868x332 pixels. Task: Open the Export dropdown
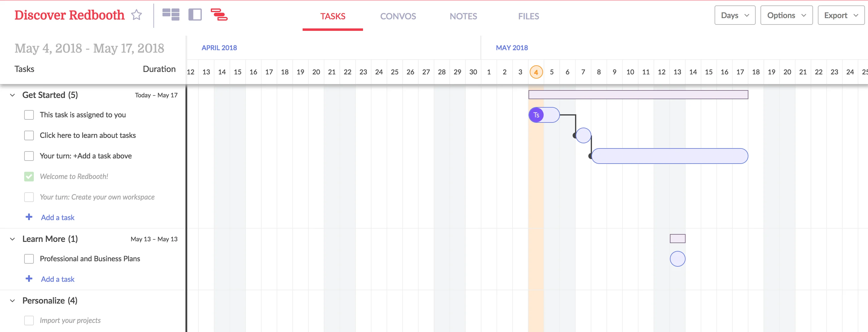tap(841, 15)
